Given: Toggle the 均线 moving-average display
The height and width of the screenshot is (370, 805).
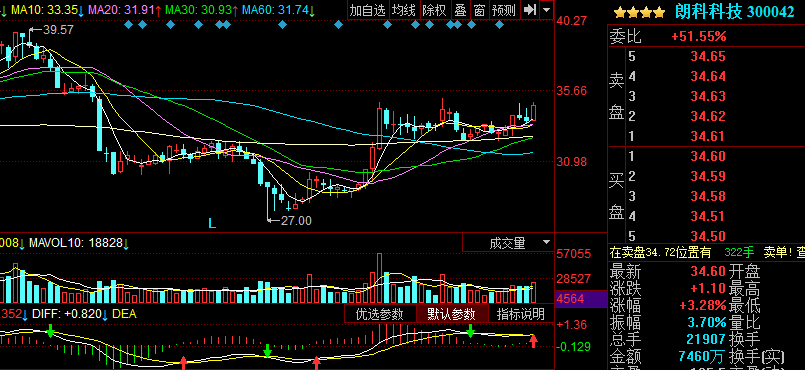Looking at the screenshot, I should pos(404,10).
